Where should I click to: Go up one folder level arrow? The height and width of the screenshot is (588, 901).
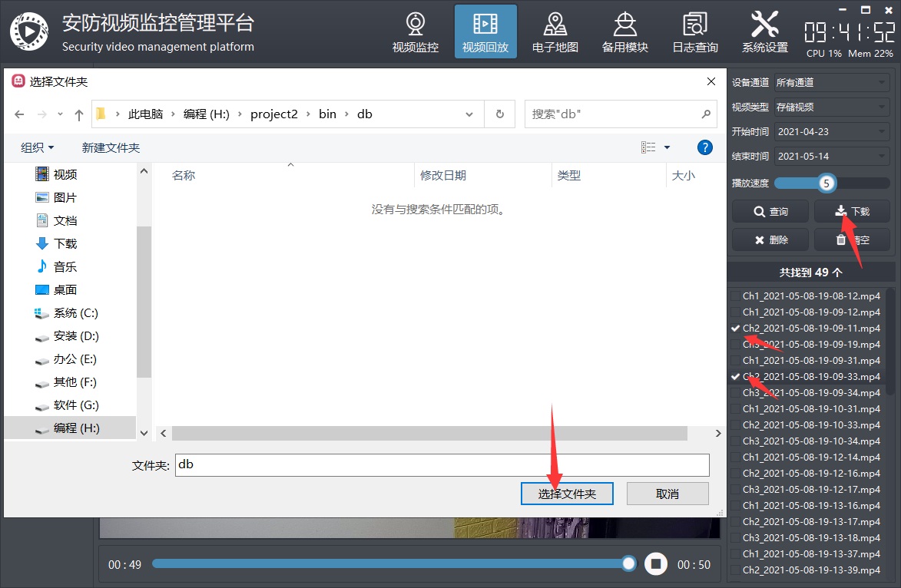(78, 114)
